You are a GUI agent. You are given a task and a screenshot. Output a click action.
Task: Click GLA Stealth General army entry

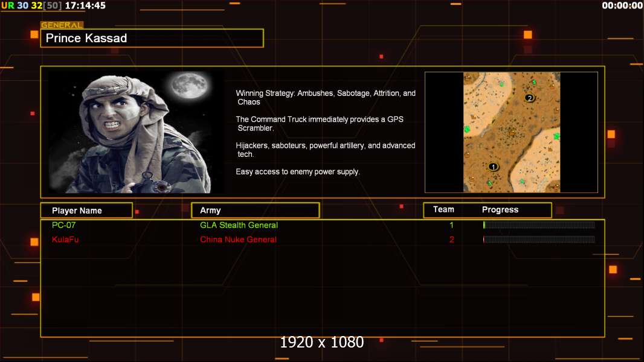coord(239,225)
